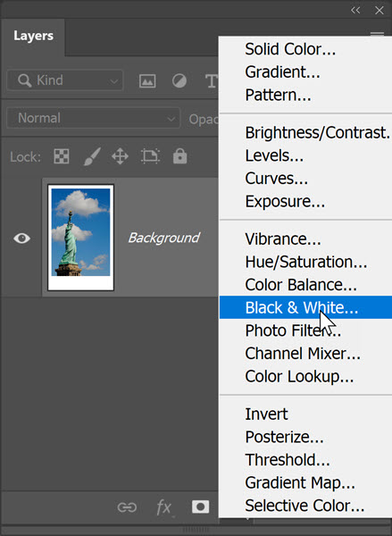Image resolution: width=392 pixels, height=536 pixels.
Task: Click the type layer filter icon
Action: 212,81
